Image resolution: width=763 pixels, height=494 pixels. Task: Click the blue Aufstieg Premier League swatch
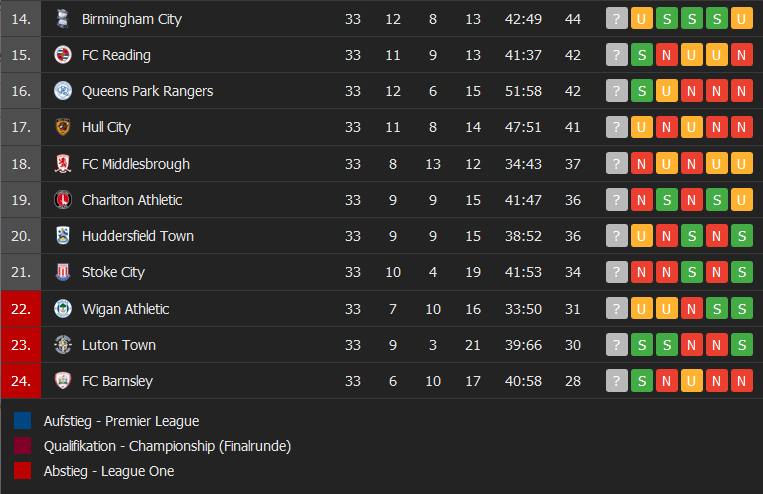pyautogui.click(x=22, y=421)
